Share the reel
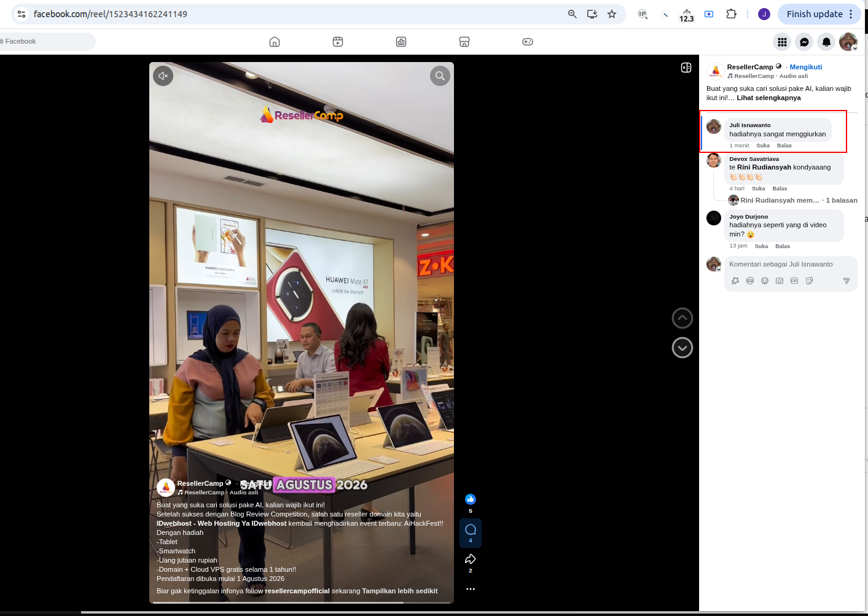 471,559
